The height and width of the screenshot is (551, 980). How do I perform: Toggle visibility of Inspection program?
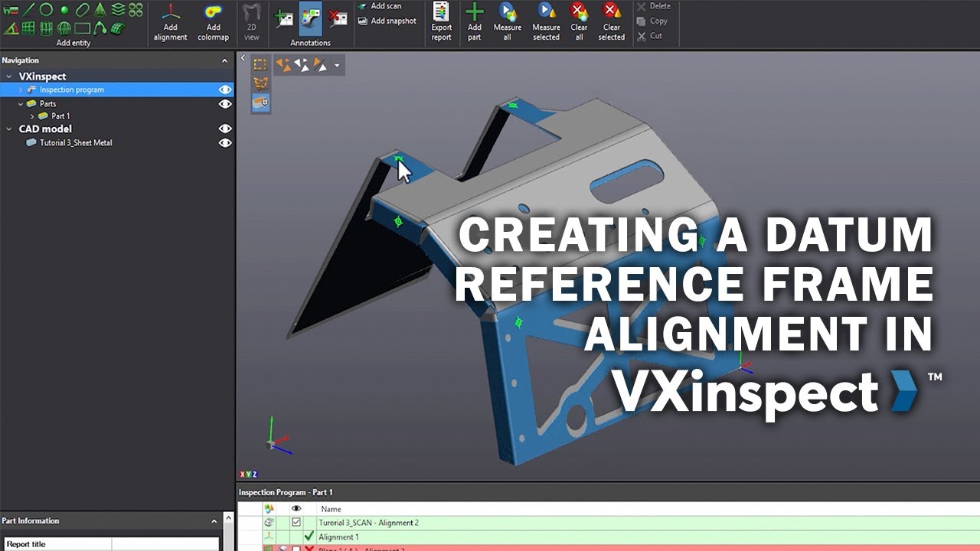pyautogui.click(x=224, y=90)
